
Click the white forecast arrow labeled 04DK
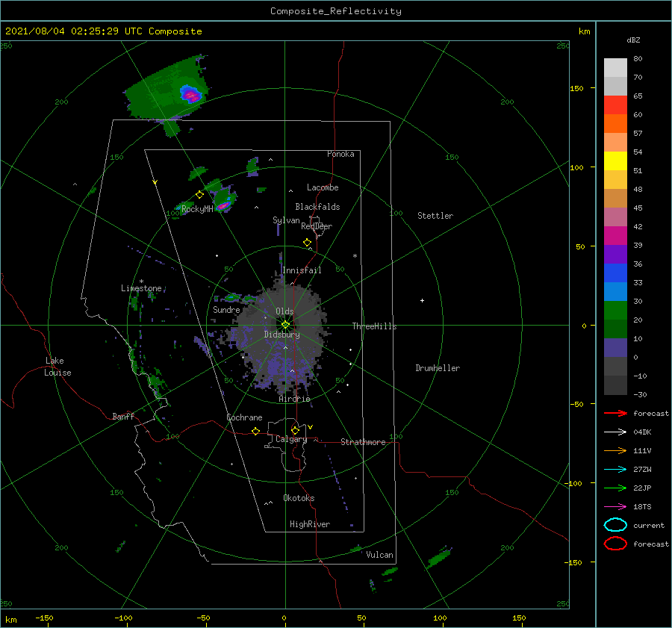coord(615,432)
